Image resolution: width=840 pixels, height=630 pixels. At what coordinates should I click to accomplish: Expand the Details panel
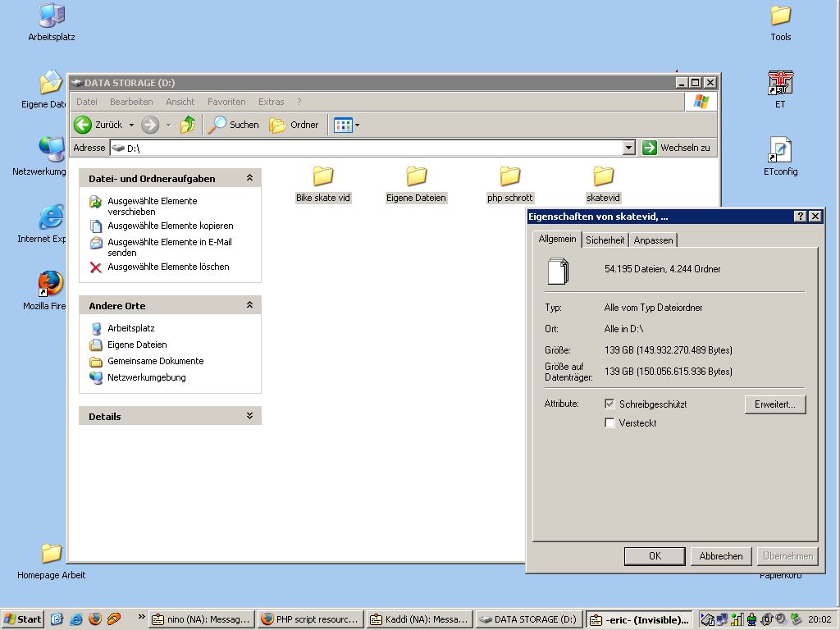249,417
